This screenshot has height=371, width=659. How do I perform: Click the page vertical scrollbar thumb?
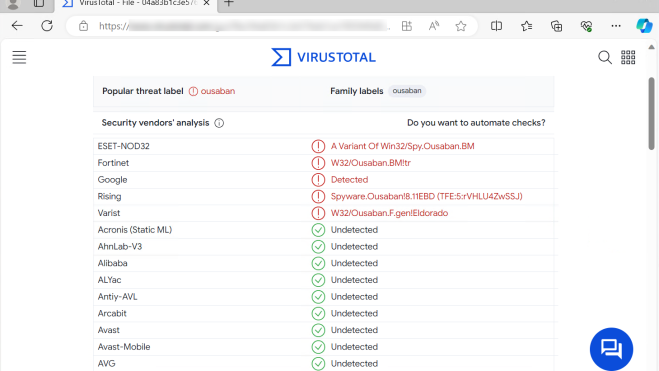651,113
